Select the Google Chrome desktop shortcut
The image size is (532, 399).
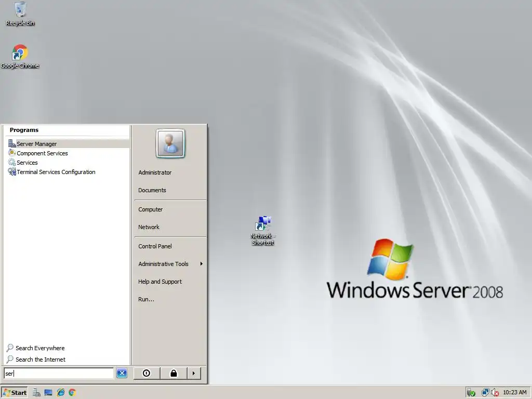tap(20, 56)
